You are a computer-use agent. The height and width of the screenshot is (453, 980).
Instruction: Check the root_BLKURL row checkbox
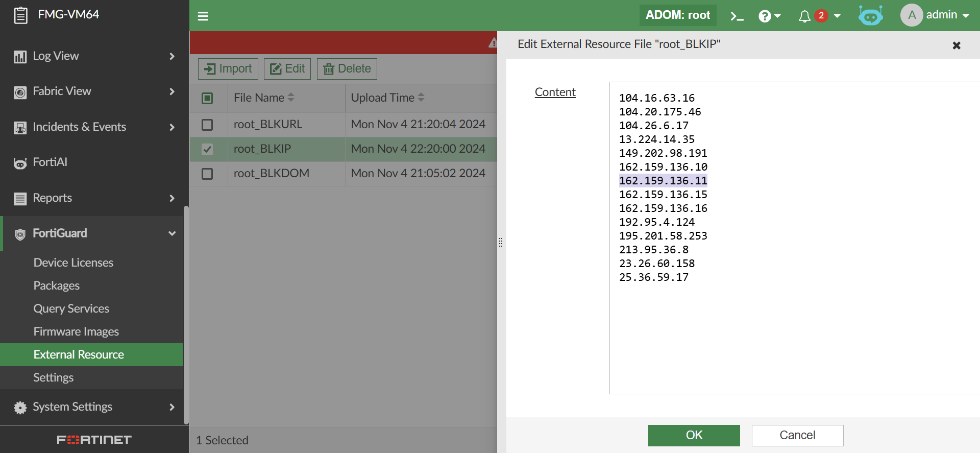pos(207,125)
